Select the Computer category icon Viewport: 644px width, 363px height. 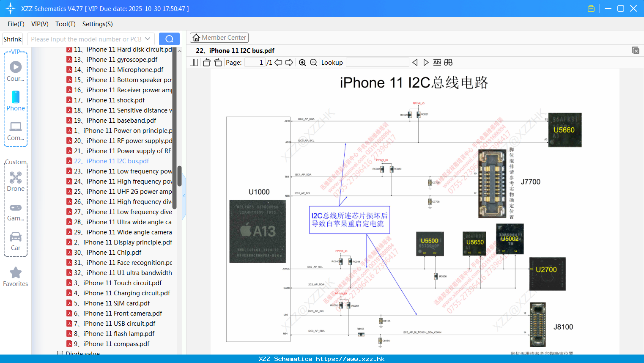click(x=16, y=131)
